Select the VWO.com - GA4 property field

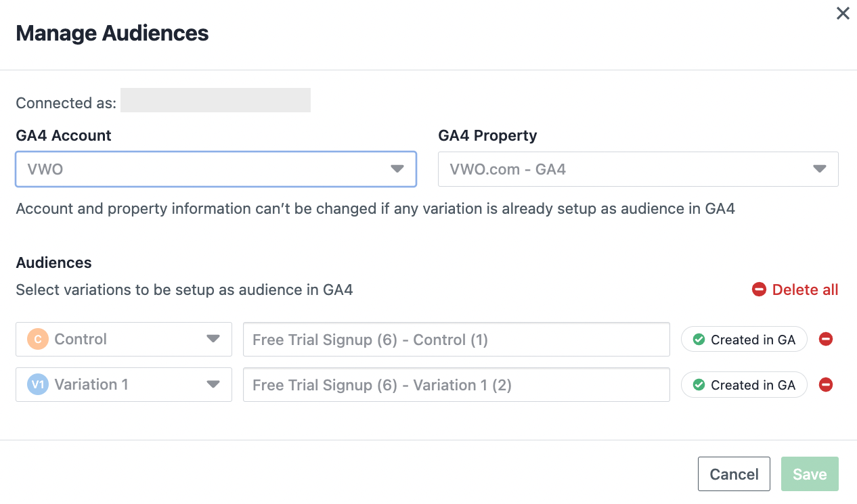638,169
